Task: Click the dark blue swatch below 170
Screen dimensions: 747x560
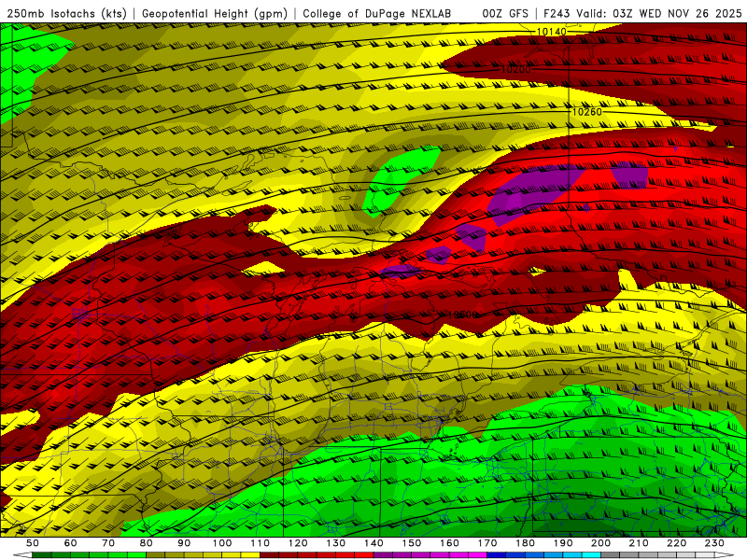Action: click(x=497, y=555)
